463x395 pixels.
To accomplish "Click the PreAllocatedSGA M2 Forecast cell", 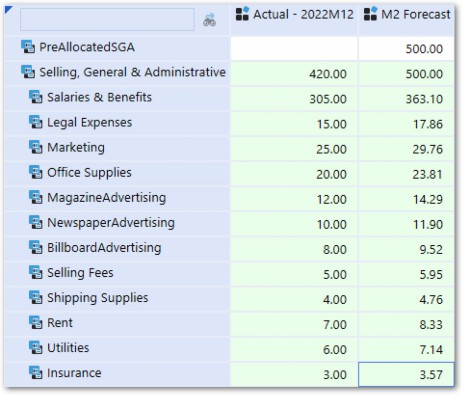I will coord(406,49).
